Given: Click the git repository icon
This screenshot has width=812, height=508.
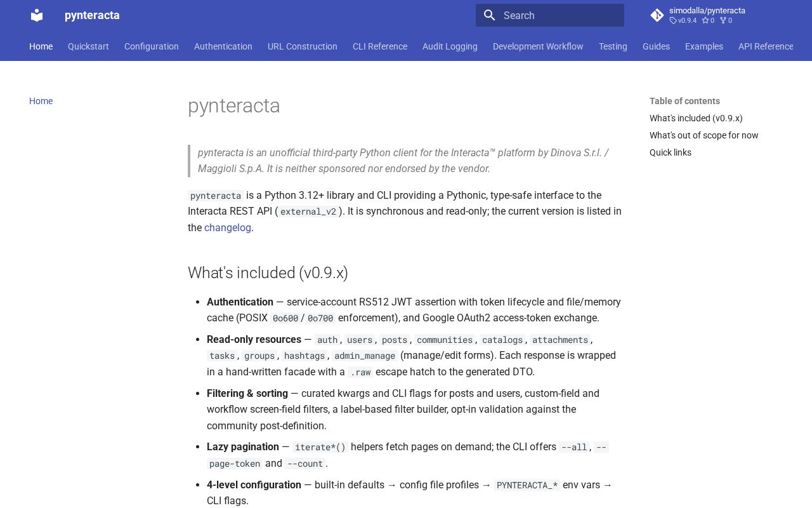Looking at the screenshot, I should coord(657,15).
